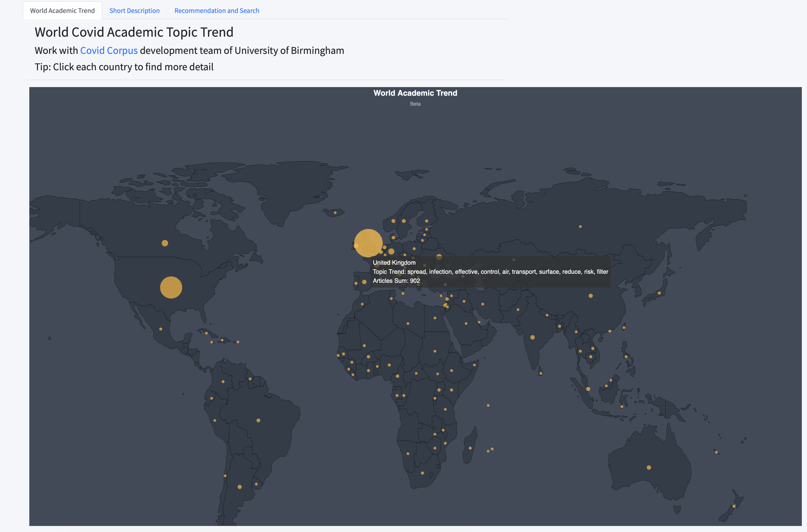Viewport: 807px width, 532px height.
Task: Click the New Zealand data marker
Action: 734,506
